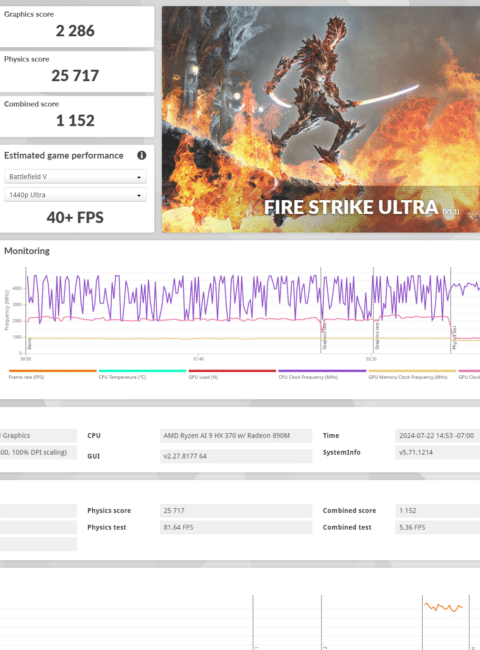Toggle the CPU Clock Frequency legend series
The width and height of the screenshot is (480, 650).
pos(322,374)
